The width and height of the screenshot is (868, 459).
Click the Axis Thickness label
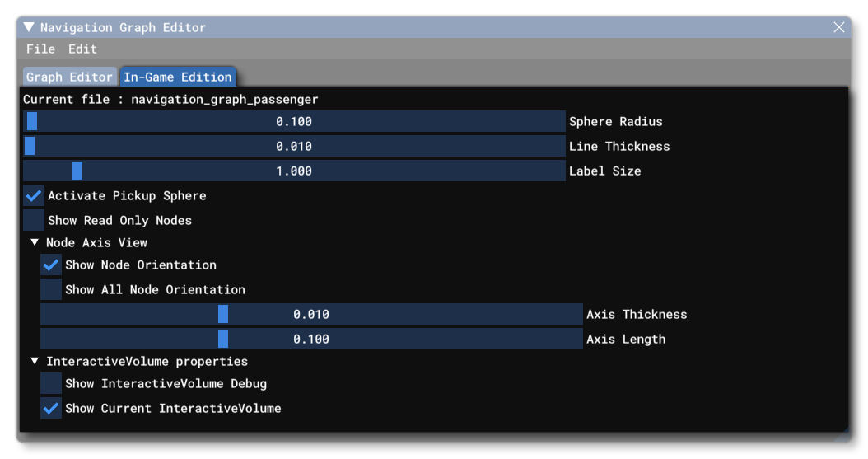637,314
